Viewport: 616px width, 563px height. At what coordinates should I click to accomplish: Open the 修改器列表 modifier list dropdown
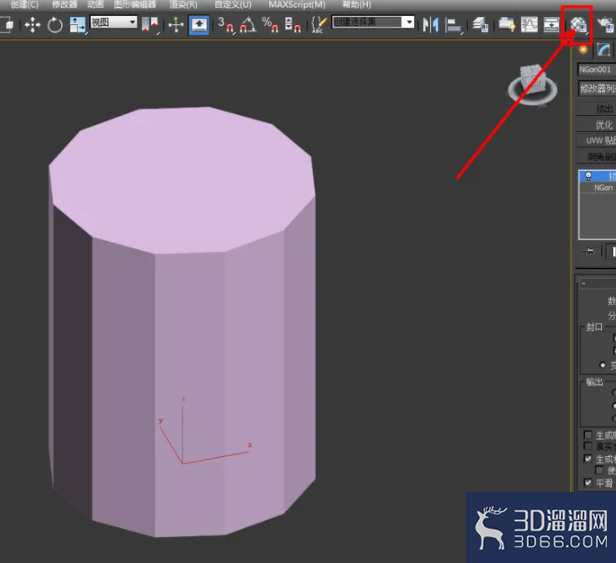(x=597, y=88)
